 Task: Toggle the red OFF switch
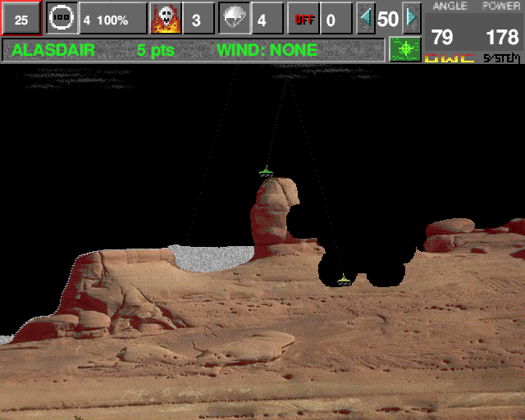[304, 18]
